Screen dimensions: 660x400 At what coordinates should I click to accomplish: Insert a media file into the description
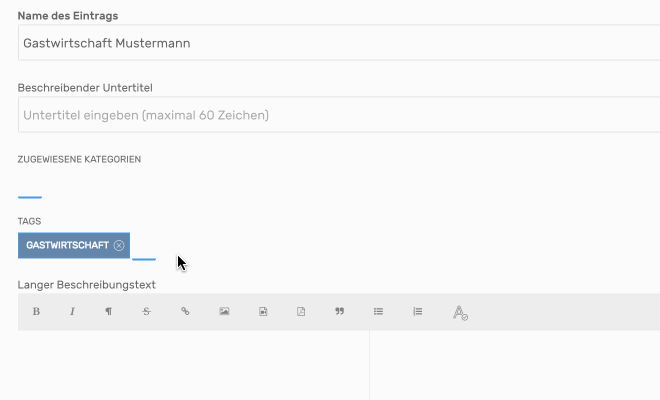coord(263,312)
